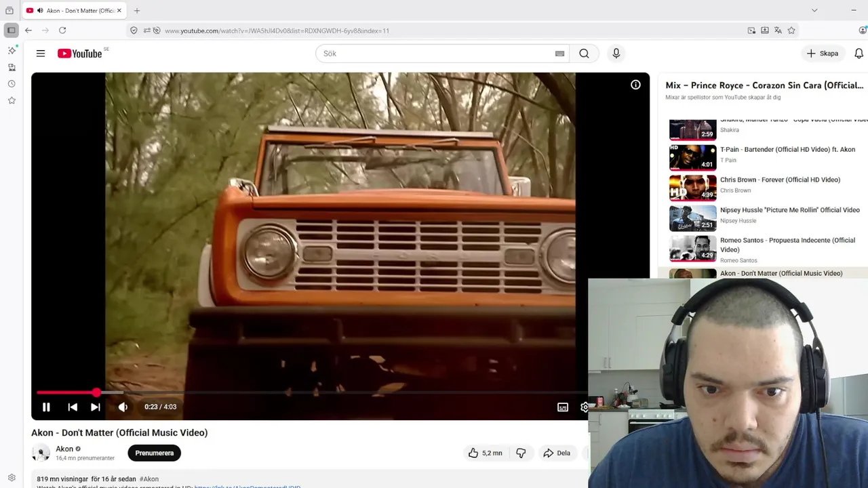Viewport: 868px width, 488px height.
Task: Click the blocked autoplay icon in address bar
Action: pyautogui.click(x=157, y=30)
